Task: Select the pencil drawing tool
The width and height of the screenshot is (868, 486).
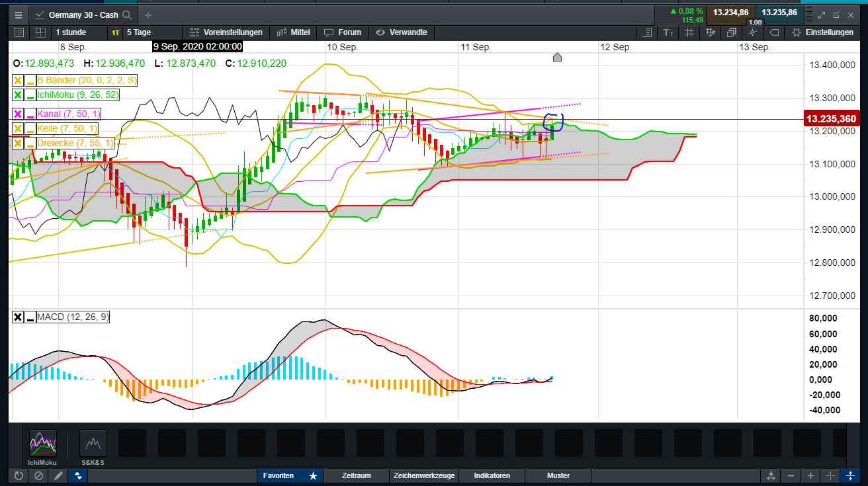Action: point(58,475)
